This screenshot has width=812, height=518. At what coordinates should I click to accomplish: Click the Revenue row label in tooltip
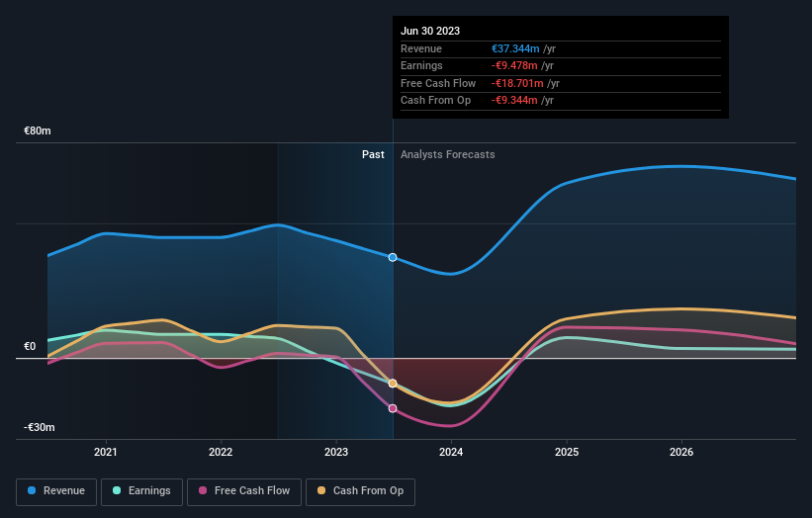(421, 48)
